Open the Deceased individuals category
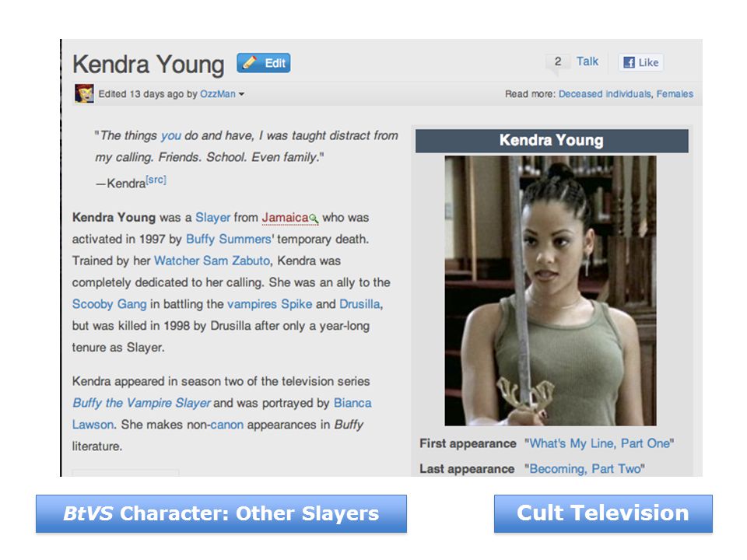 click(x=605, y=94)
